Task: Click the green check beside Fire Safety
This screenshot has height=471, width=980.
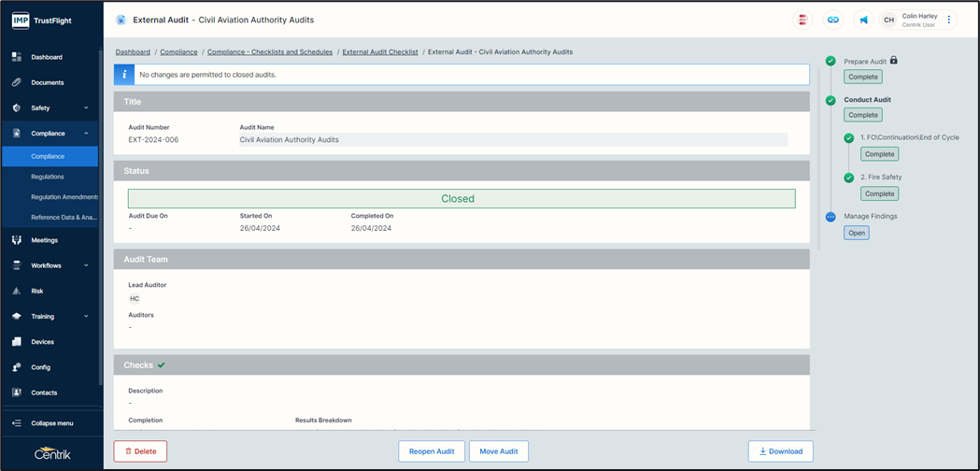Action: click(849, 178)
